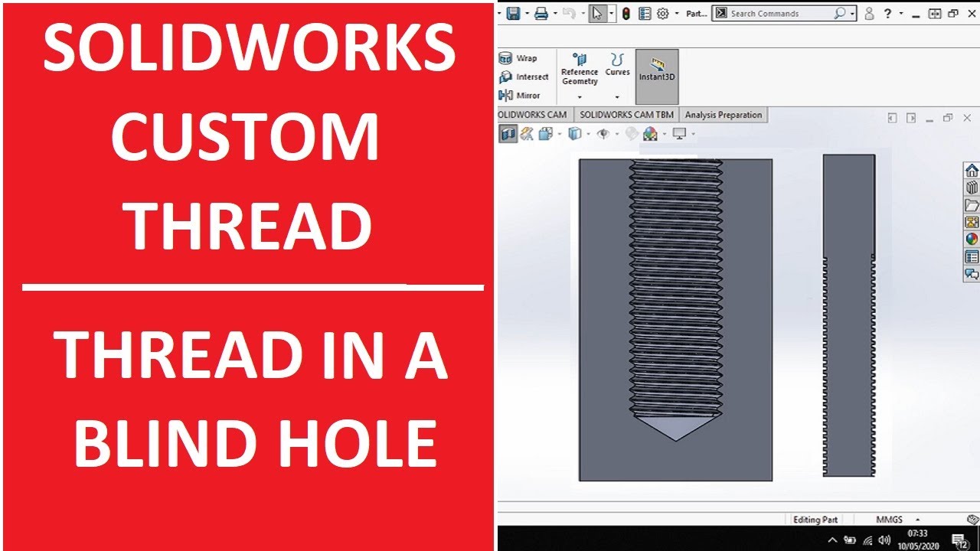Expand Curves dropdown arrow
Screen dimensions: 980x551
pos(617,97)
